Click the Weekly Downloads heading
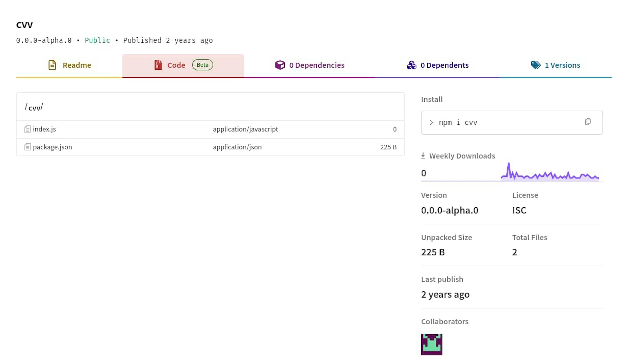 coord(462,156)
